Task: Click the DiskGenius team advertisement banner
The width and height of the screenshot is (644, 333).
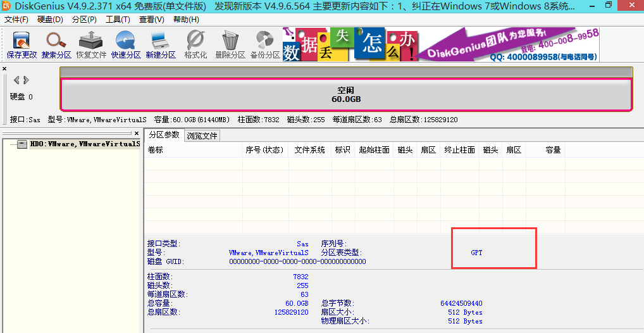Action: (441, 44)
